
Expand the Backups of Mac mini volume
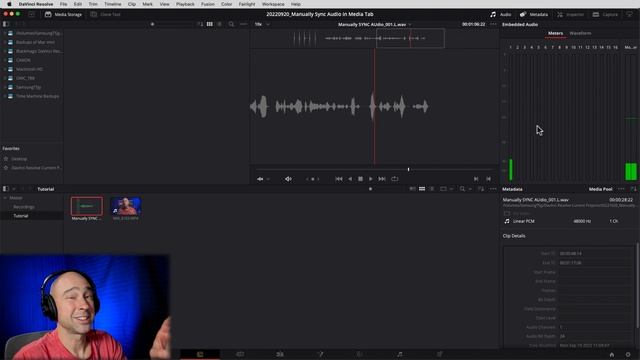[5, 42]
